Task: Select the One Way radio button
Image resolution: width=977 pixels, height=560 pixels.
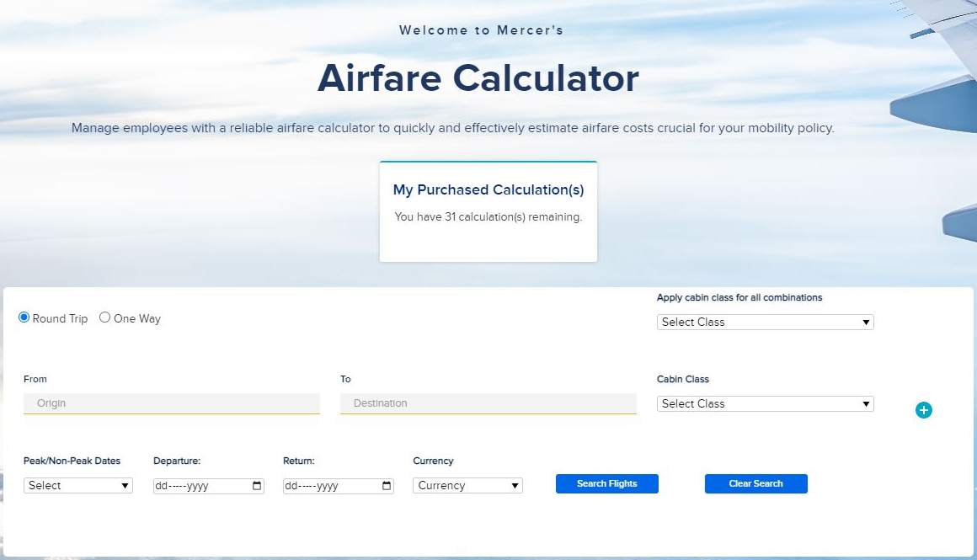Action: coord(104,317)
